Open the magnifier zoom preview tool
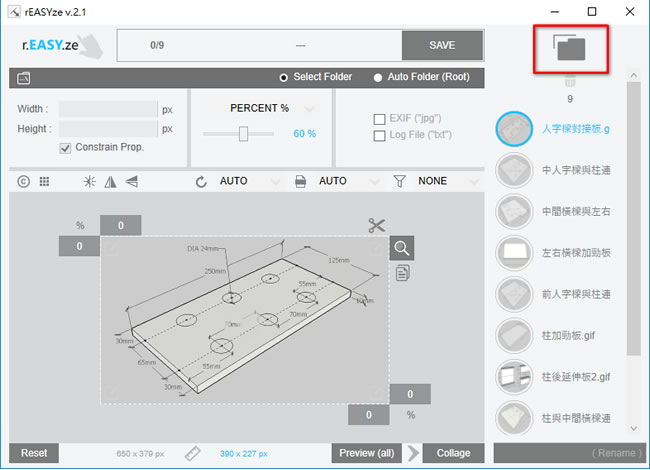The height and width of the screenshot is (470, 650). click(x=401, y=248)
